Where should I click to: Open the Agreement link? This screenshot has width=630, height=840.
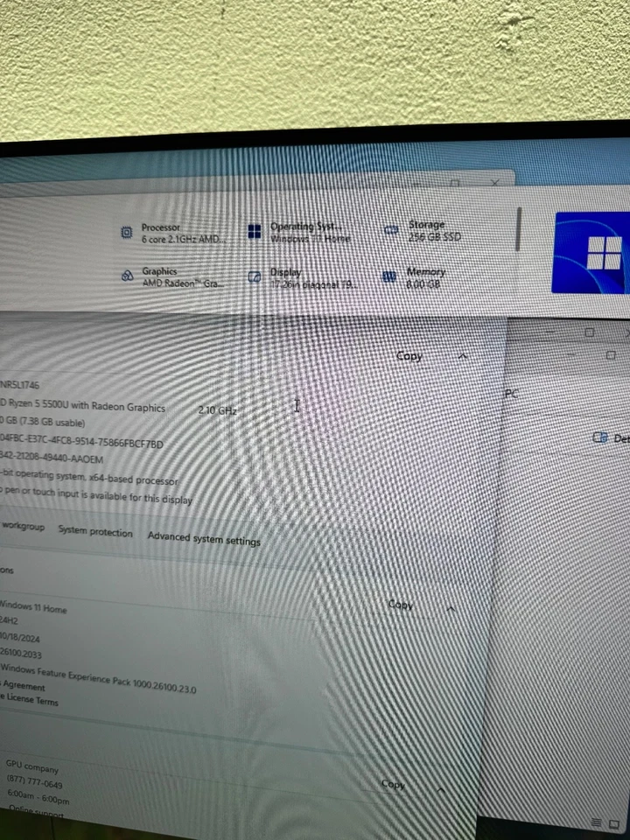point(23,685)
